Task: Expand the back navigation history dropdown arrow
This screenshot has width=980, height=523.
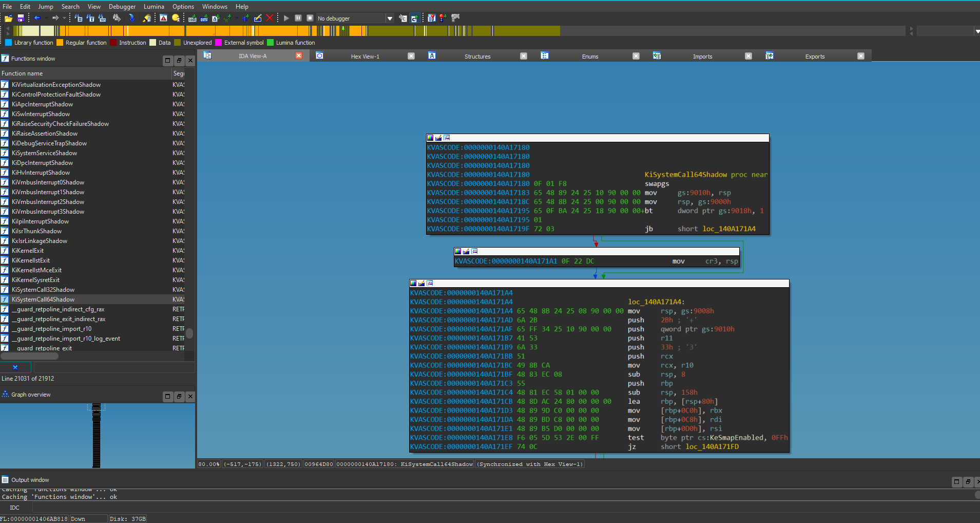Action: [x=46, y=18]
